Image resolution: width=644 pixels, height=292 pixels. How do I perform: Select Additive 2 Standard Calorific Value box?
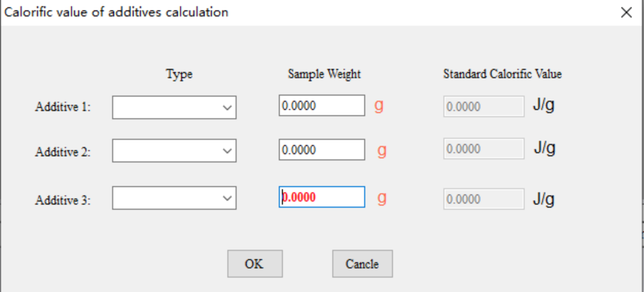[x=484, y=149]
